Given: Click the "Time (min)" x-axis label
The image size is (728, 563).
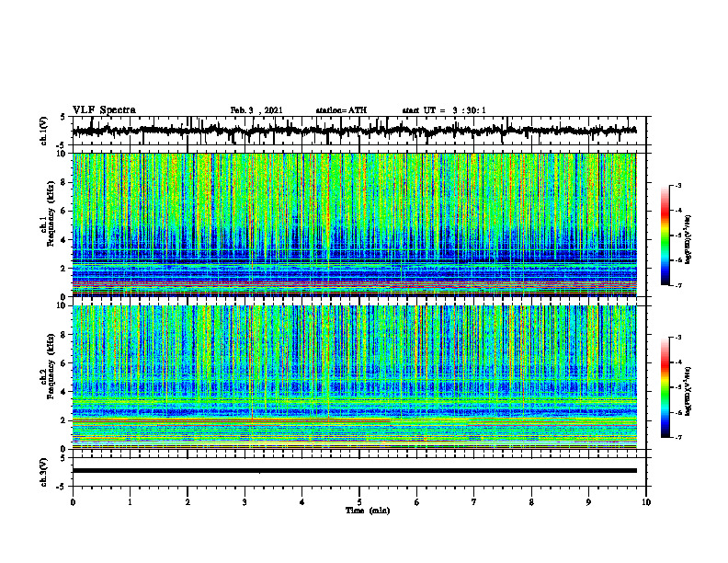Looking at the screenshot, I should (x=368, y=511).
